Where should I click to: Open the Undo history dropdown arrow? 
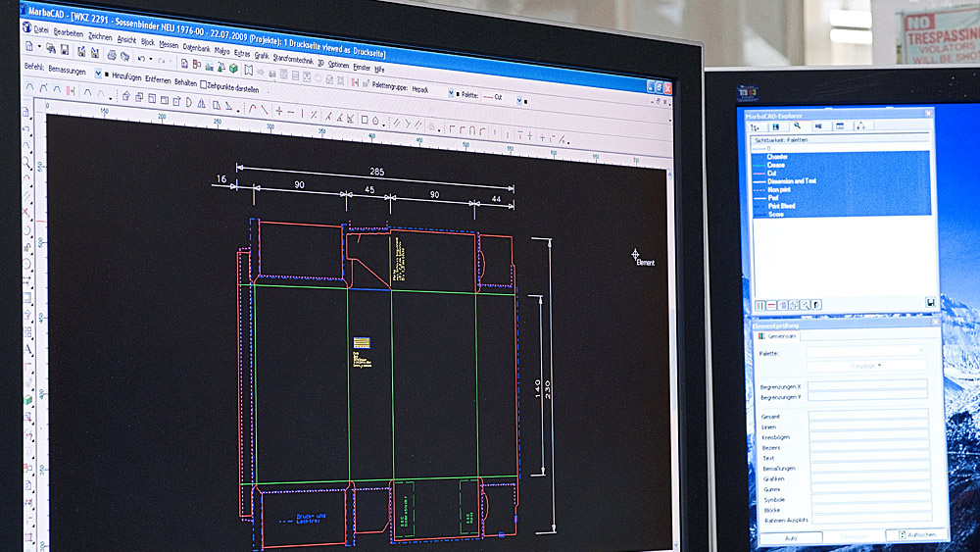pyautogui.click(x=151, y=60)
